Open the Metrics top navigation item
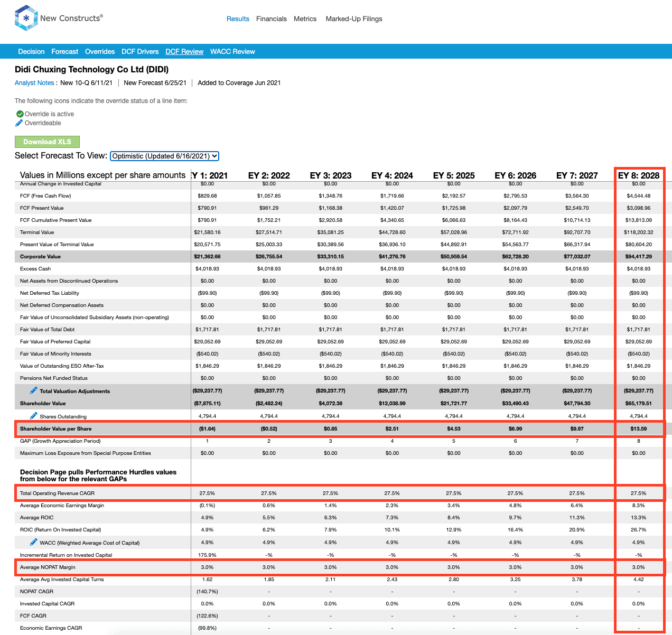The width and height of the screenshot is (672, 635). pyautogui.click(x=305, y=19)
